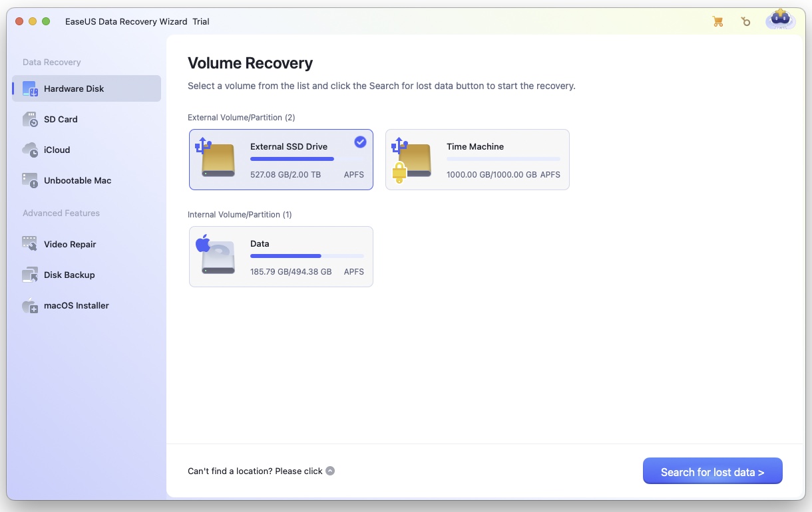The width and height of the screenshot is (812, 512).
Task: Open the macOS Installer icon
Action: click(x=31, y=305)
